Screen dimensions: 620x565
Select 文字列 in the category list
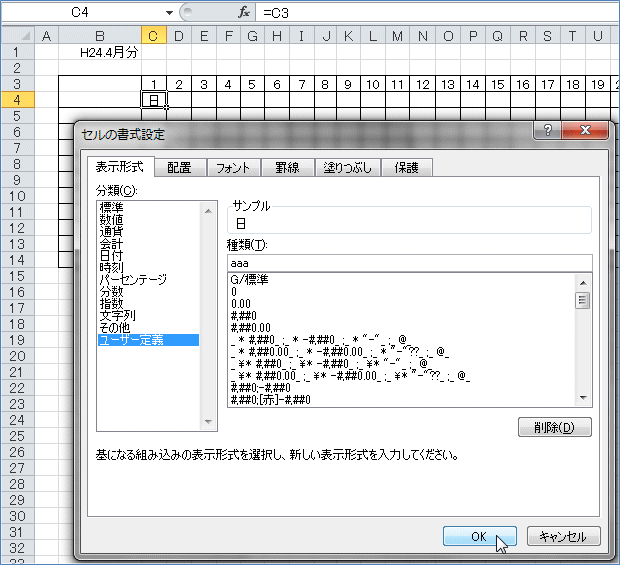[x=116, y=315]
